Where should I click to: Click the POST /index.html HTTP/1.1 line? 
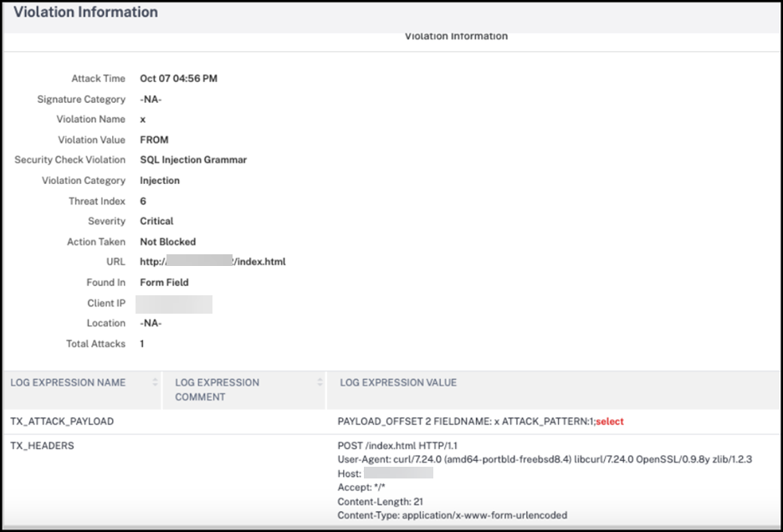[x=397, y=446]
